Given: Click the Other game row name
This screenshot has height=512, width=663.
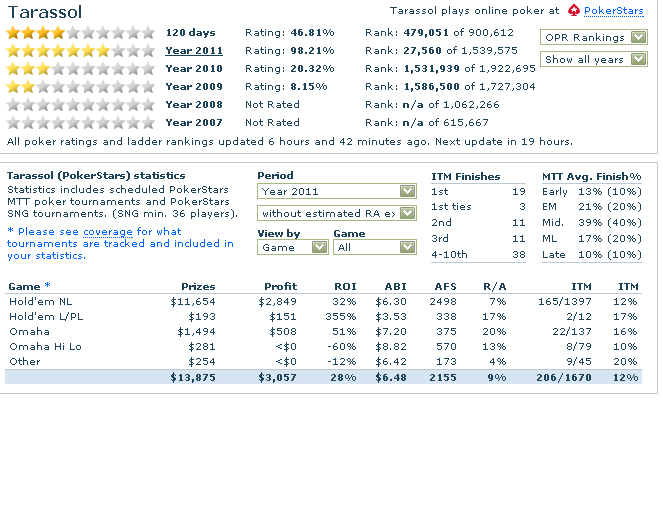Looking at the screenshot, I should pos(25,361).
